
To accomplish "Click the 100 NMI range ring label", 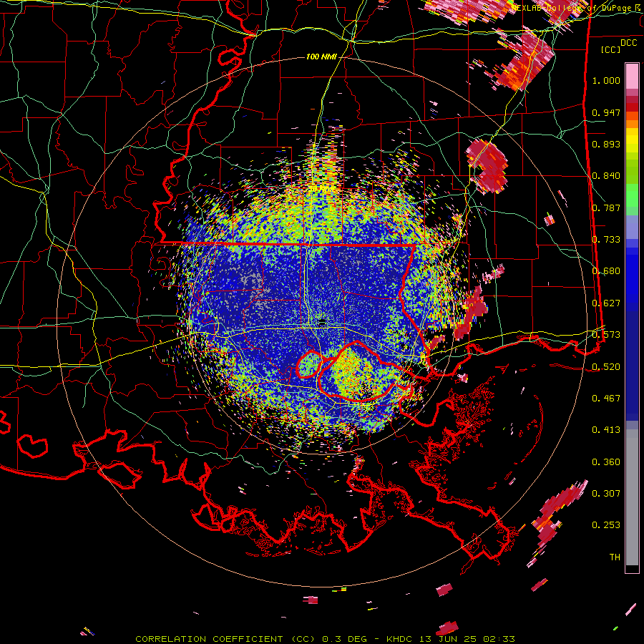I will (x=321, y=57).
